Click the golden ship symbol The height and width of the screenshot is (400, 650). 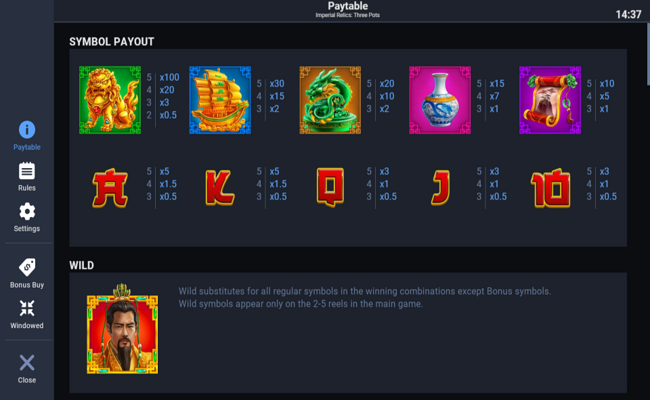pos(220,100)
